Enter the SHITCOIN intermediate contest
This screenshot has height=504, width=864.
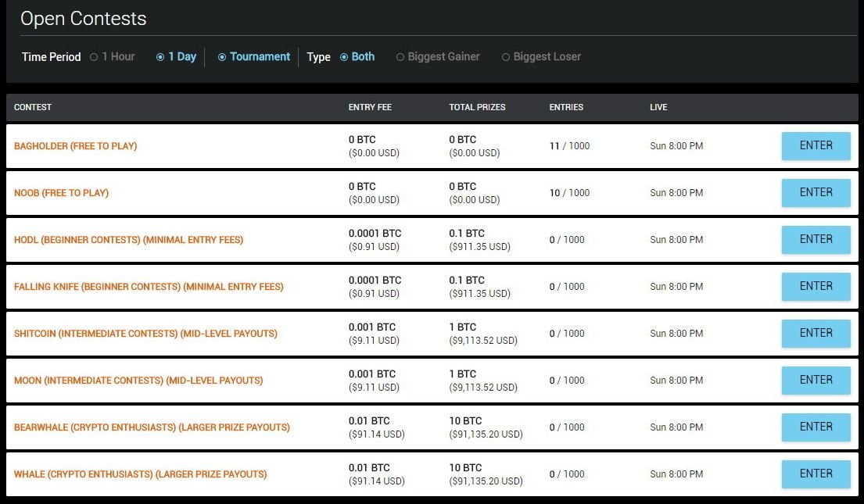(x=816, y=333)
